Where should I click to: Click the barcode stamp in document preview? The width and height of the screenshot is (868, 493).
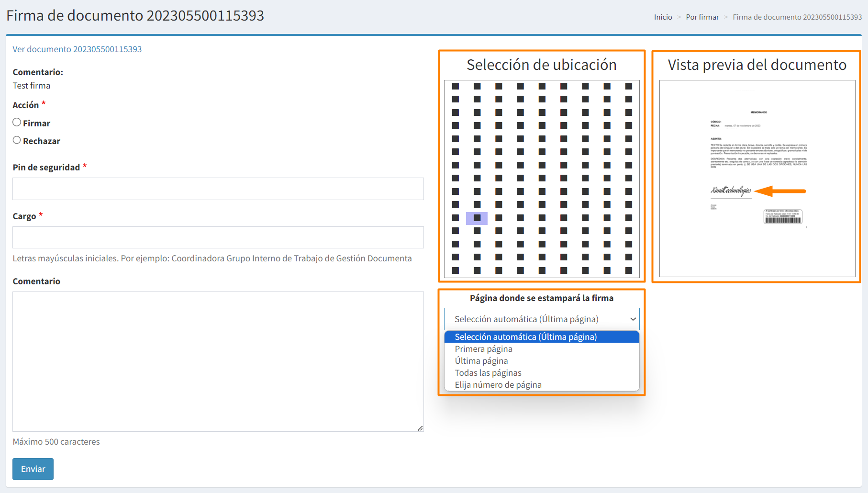[x=783, y=217]
